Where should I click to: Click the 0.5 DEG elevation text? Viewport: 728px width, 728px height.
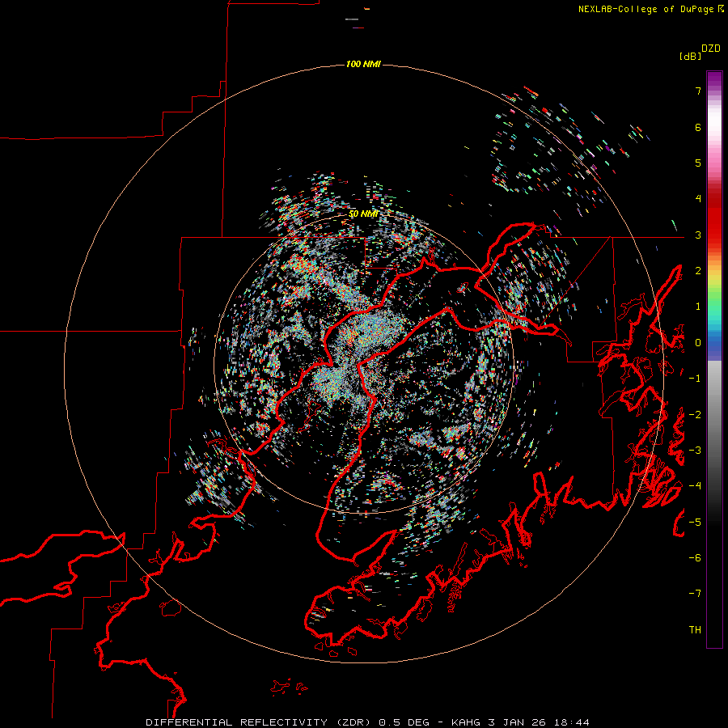405,722
